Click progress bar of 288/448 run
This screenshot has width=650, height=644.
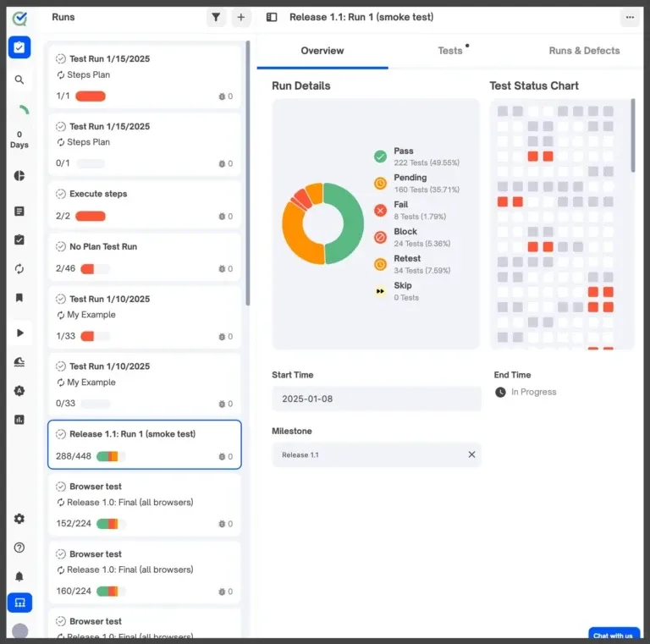[x=111, y=456]
